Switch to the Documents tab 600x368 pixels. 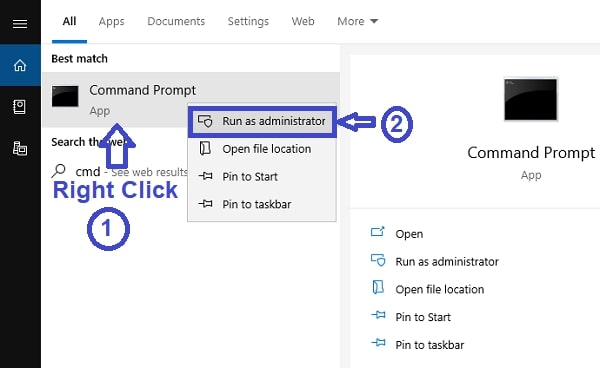point(176,21)
